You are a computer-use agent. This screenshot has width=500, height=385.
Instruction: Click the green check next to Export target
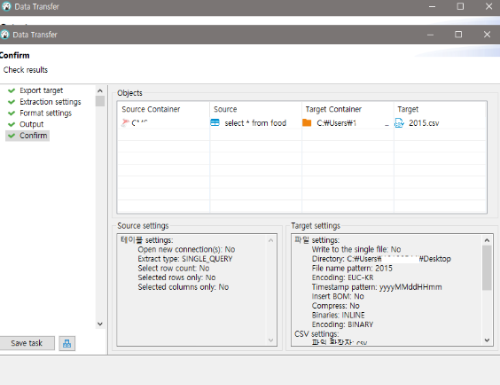tap(11, 90)
